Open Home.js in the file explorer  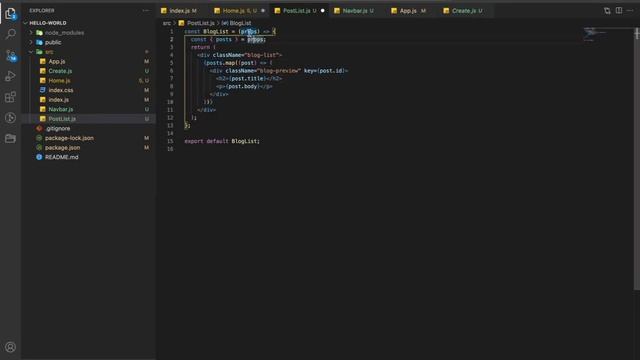pos(59,80)
